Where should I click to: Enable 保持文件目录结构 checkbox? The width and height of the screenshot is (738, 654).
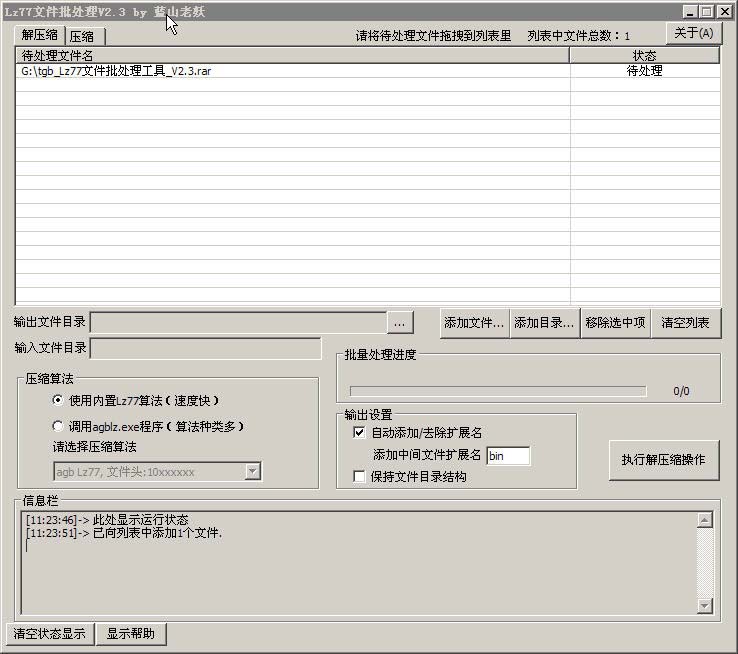pos(360,477)
